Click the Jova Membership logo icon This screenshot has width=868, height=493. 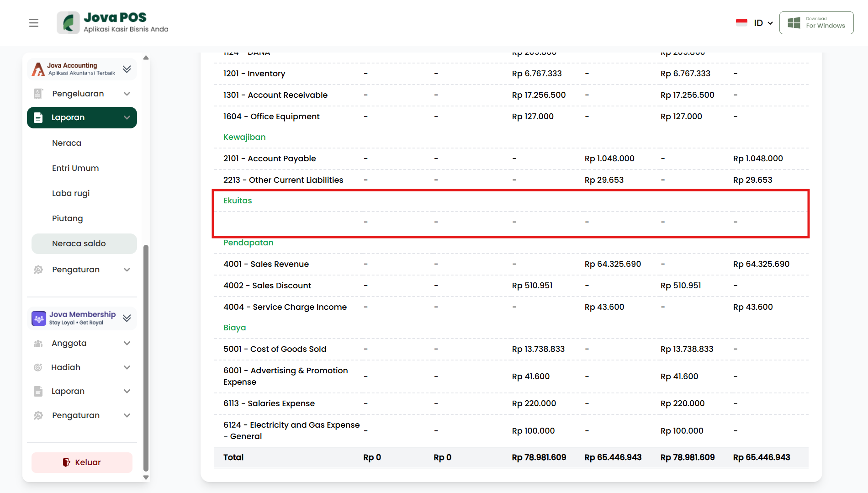[x=39, y=318]
